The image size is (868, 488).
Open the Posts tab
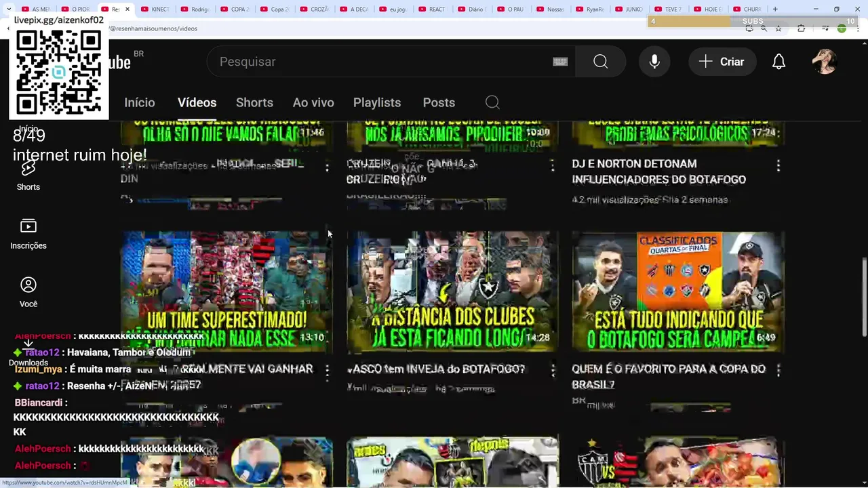439,102
